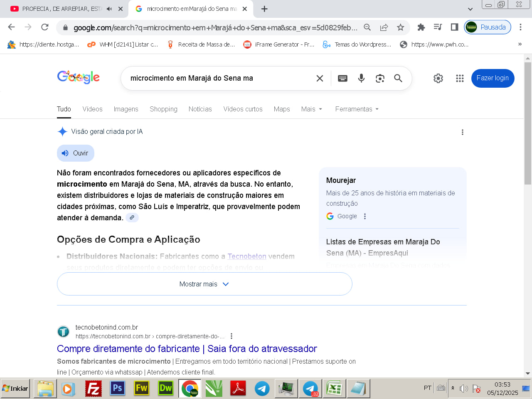The image size is (532, 399).
Task: Bookmark this page with the star icon
Action: tap(400, 27)
